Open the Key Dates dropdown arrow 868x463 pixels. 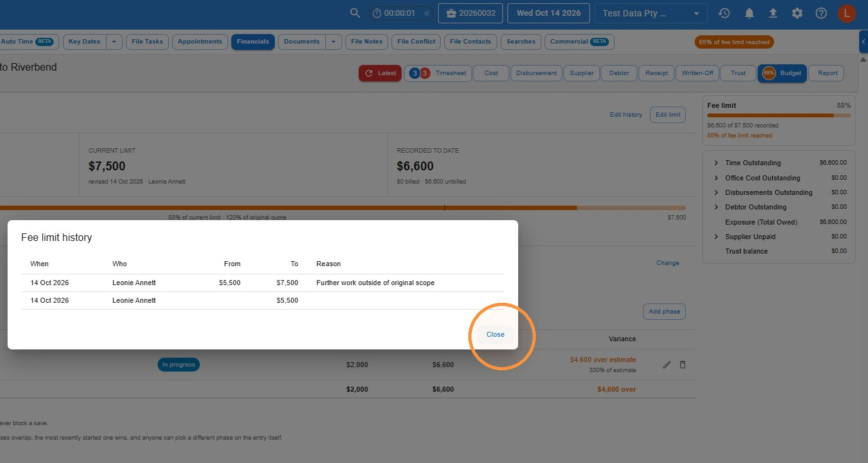pyautogui.click(x=114, y=42)
